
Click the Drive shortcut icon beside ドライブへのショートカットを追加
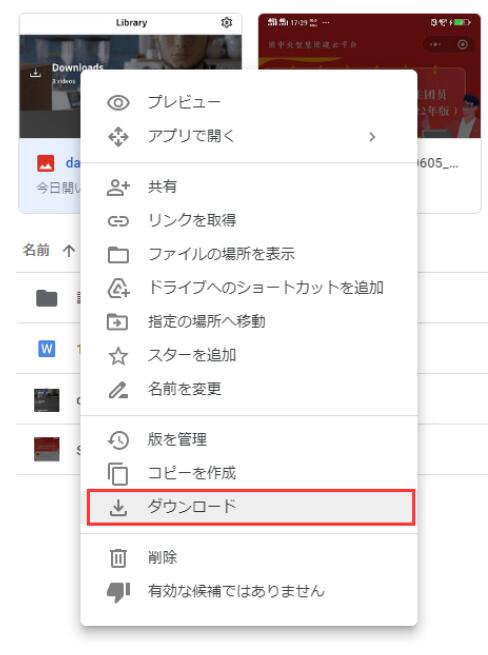pyautogui.click(x=118, y=288)
